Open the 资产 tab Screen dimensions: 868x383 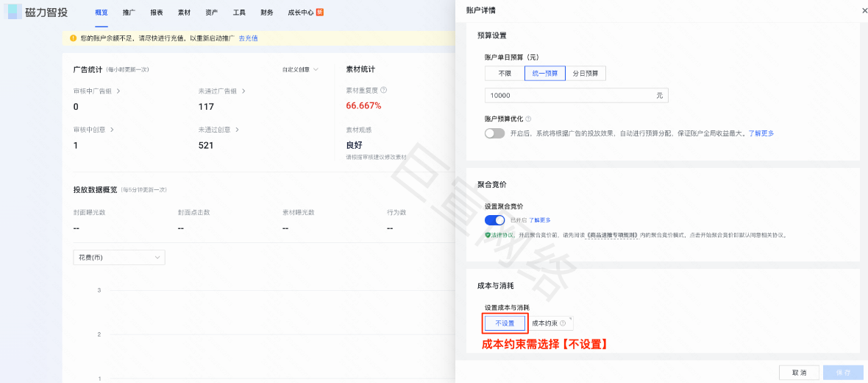pyautogui.click(x=211, y=13)
